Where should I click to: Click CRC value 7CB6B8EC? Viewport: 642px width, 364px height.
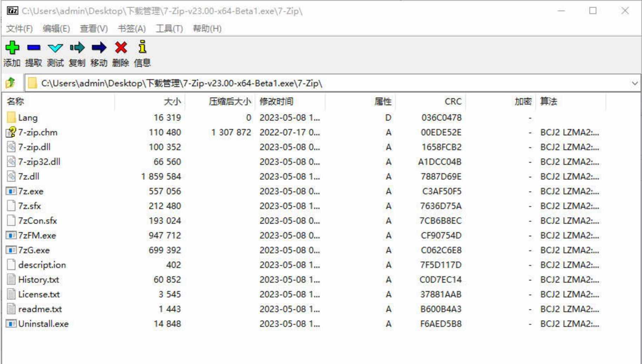pyautogui.click(x=441, y=221)
